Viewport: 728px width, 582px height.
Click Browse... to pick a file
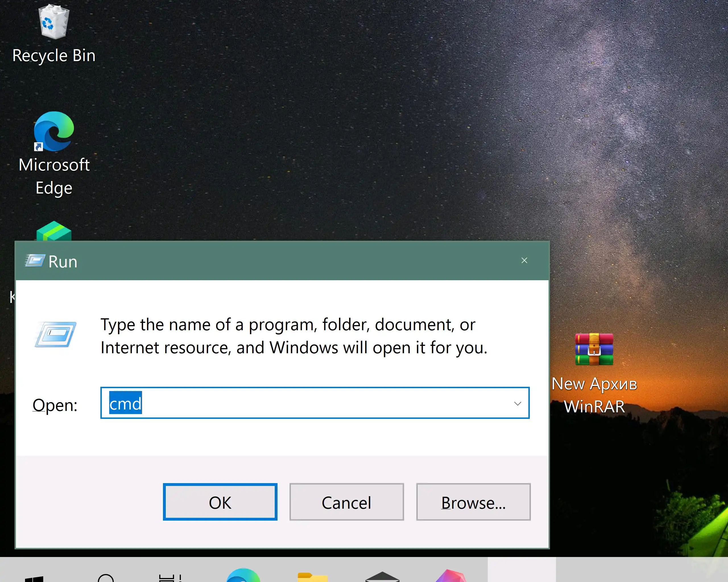473,502
